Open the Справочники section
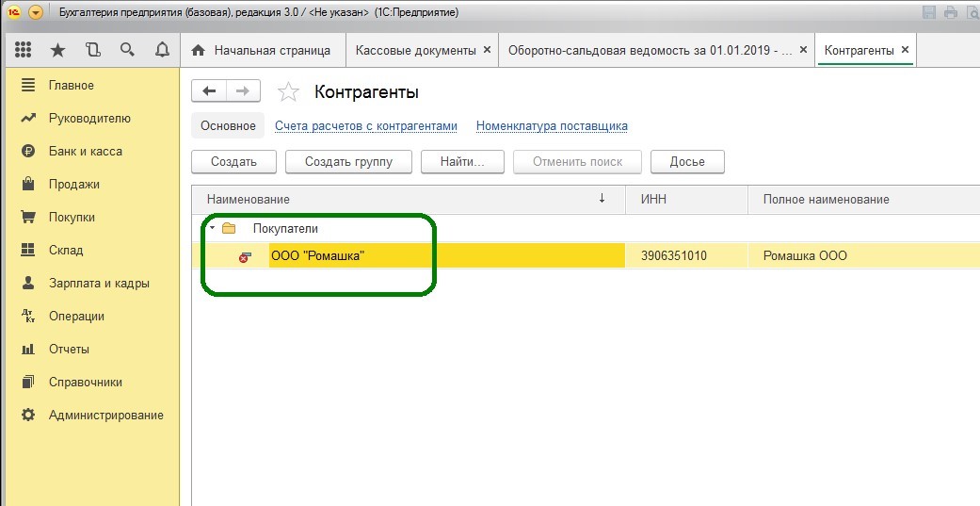 86,383
